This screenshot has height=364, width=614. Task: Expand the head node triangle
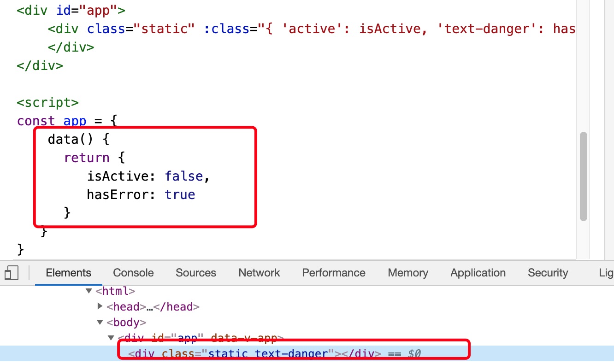[100, 306]
